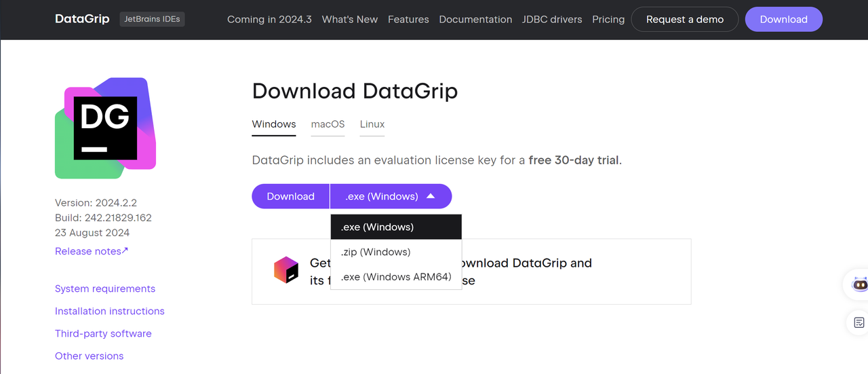
Task: Choose .exe (Windows ARM64) option
Action: coord(396,276)
